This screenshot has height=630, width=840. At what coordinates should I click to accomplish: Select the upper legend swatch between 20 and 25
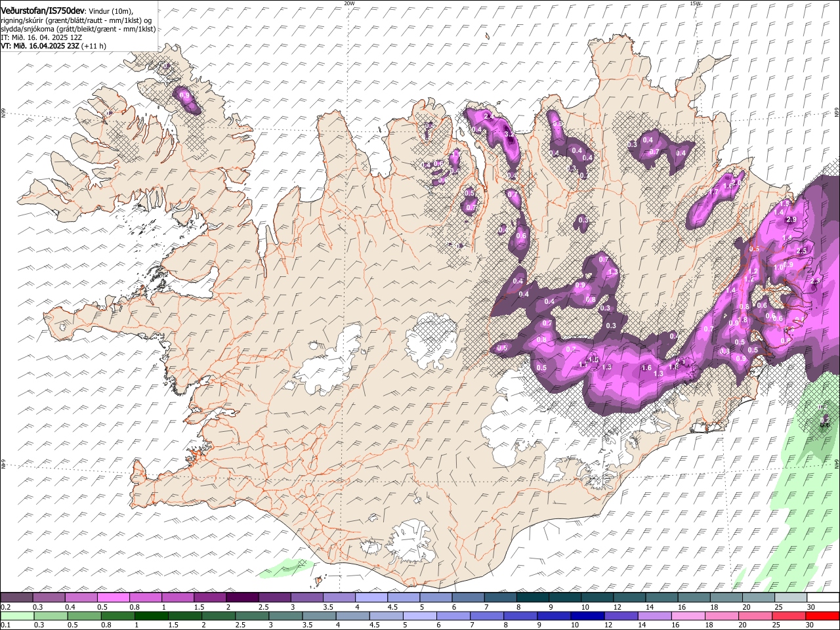pos(759,597)
